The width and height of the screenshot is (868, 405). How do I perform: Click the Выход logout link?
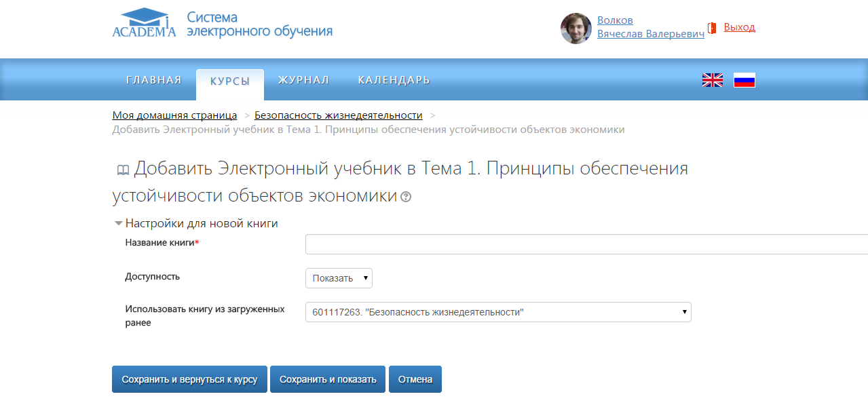pyautogui.click(x=739, y=27)
